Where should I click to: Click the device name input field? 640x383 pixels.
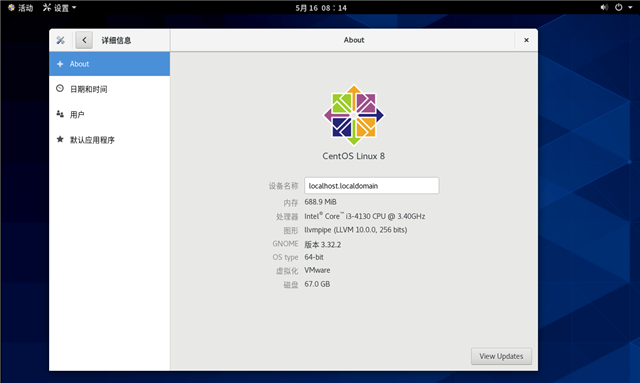[x=371, y=186]
